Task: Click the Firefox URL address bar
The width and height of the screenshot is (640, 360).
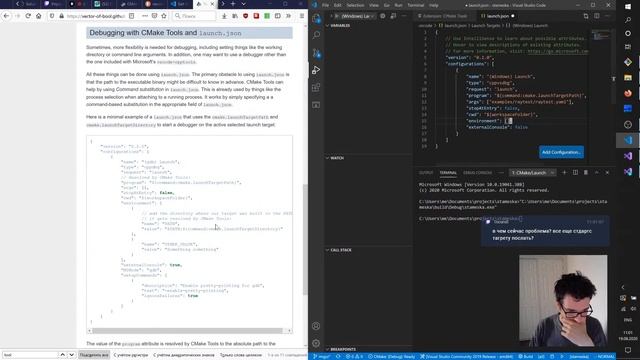Action: tap(96, 16)
